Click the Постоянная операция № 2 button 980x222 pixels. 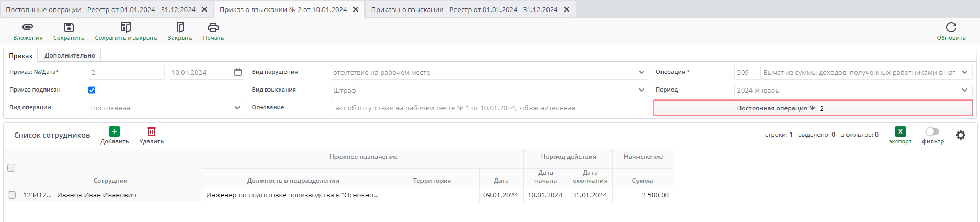click(813, 108)
